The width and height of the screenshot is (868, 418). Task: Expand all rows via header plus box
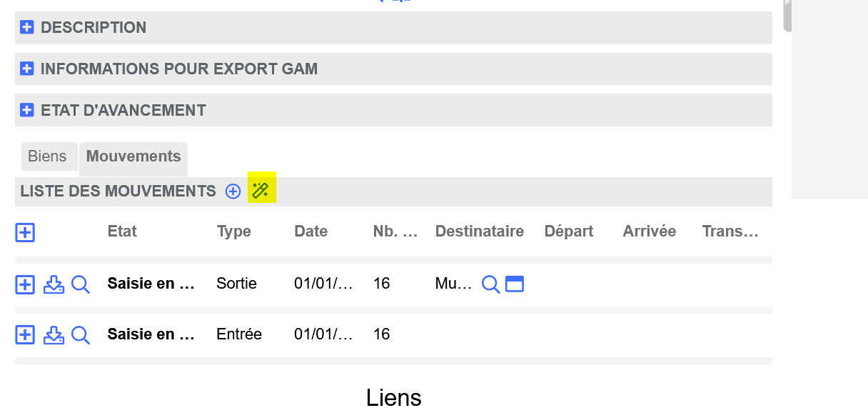(25, 232)
